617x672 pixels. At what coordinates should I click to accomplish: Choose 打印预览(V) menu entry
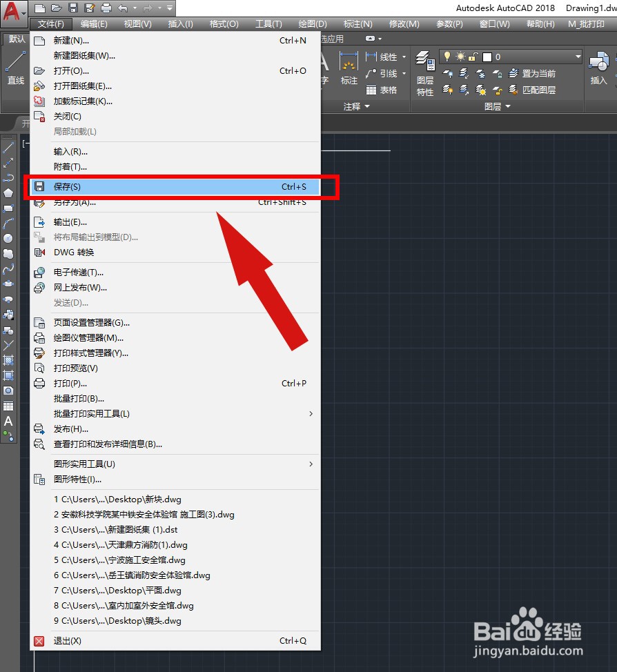click(x=175, y=368)
